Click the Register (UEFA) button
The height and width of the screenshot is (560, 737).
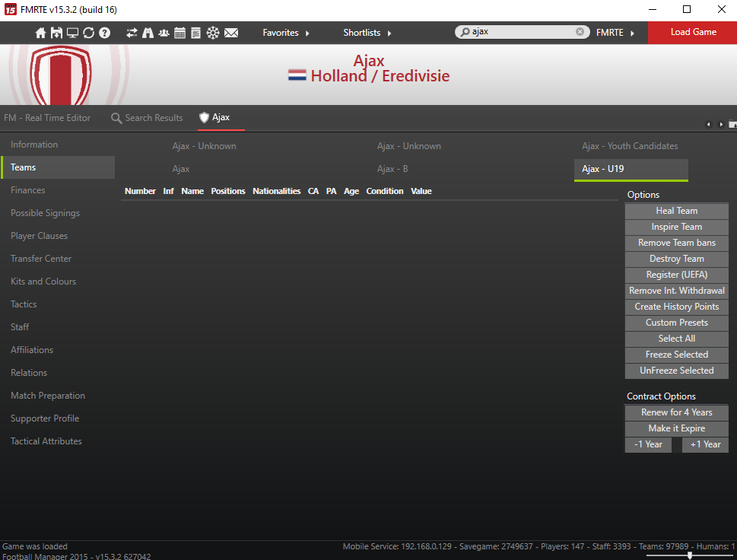[676, 275]
